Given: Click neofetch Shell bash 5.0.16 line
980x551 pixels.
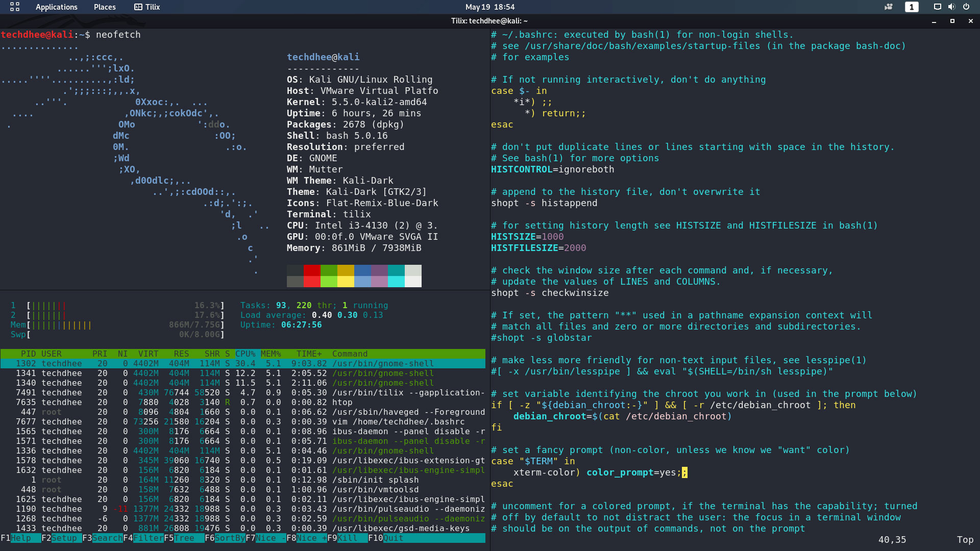Looking at the screenshot, I should (337, 136).
